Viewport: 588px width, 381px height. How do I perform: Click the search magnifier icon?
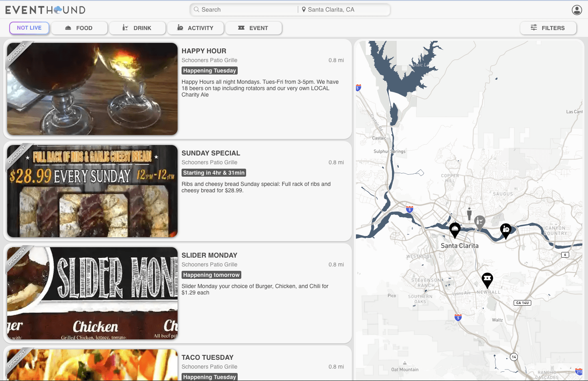pos(196,10)
